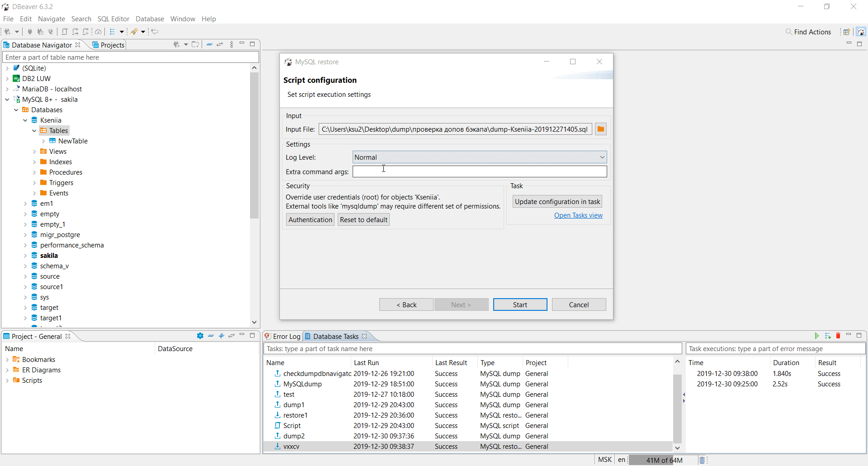Image resolution: width=868 pixels, height=466 pixels.
Task: Toggle link with editor in Database Navigator
Action: click(x=220, y=44)
